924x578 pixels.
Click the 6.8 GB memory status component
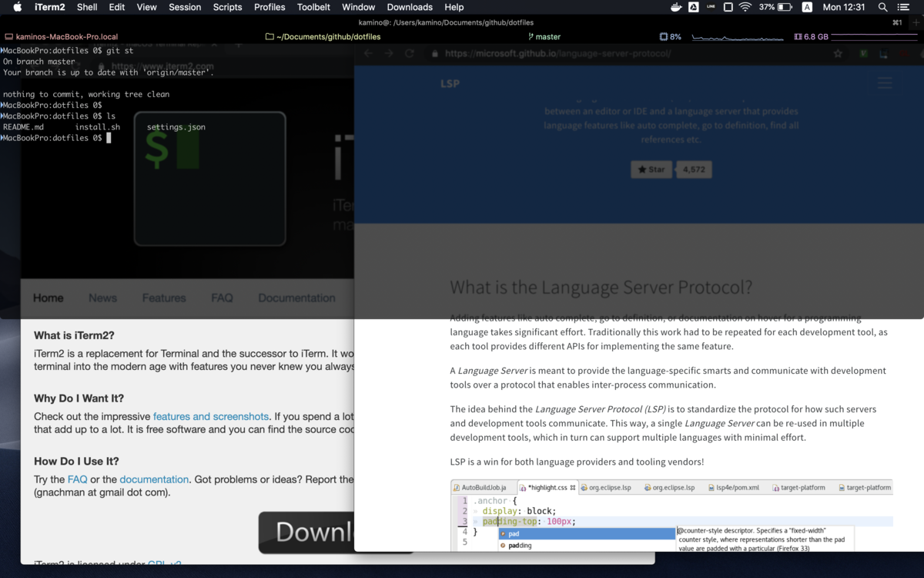click(811, 36)
